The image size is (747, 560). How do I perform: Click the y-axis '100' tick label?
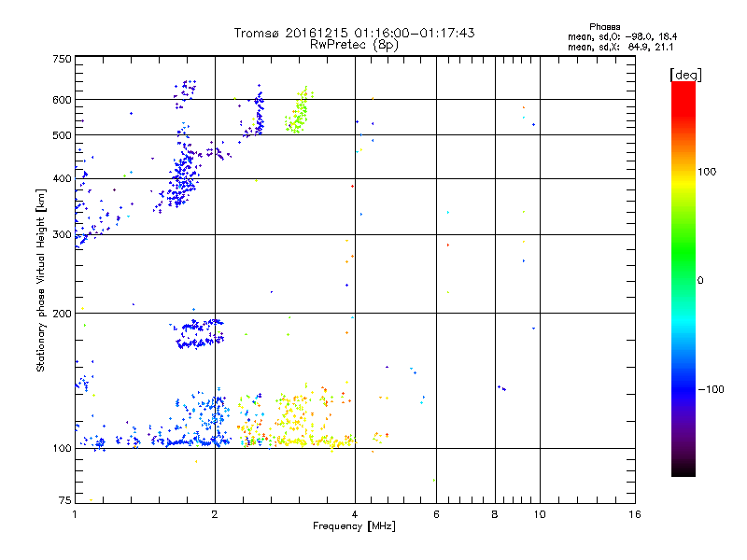pos(62,449)
